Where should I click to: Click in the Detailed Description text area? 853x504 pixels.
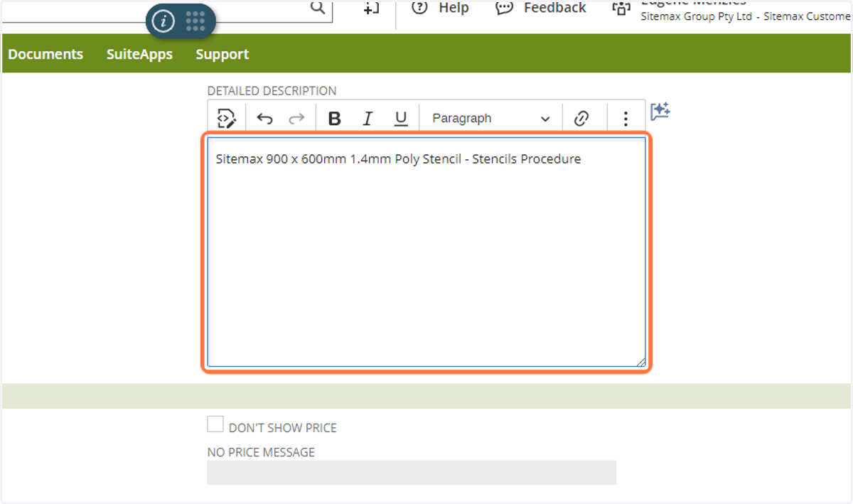pyautogui.click(x=426, y=252)
